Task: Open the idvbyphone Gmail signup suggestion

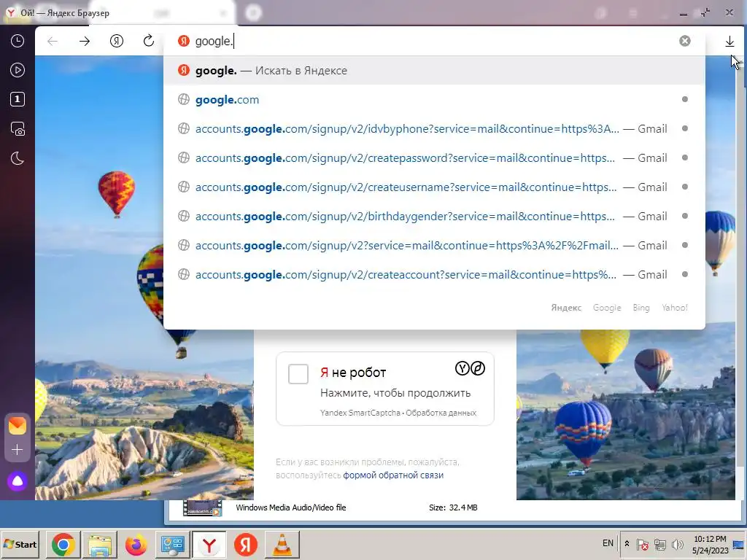Action: pyautogui.click(x=434, y=128)
